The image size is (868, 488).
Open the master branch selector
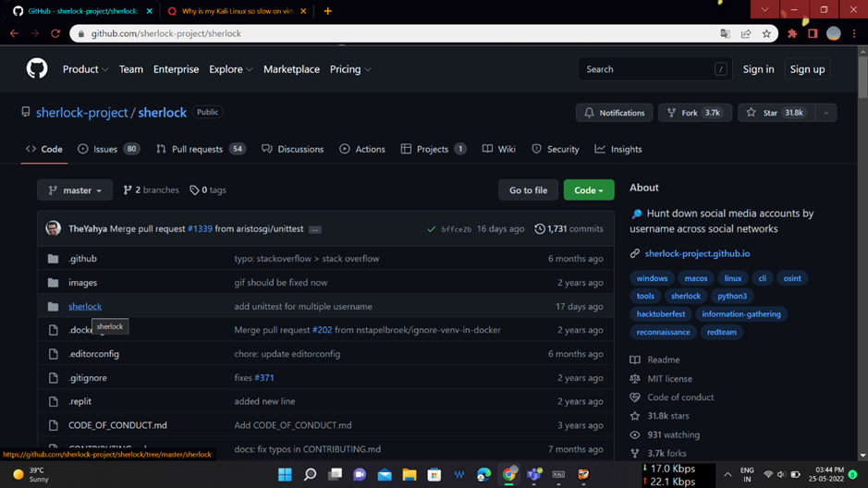tap(75, 190)
